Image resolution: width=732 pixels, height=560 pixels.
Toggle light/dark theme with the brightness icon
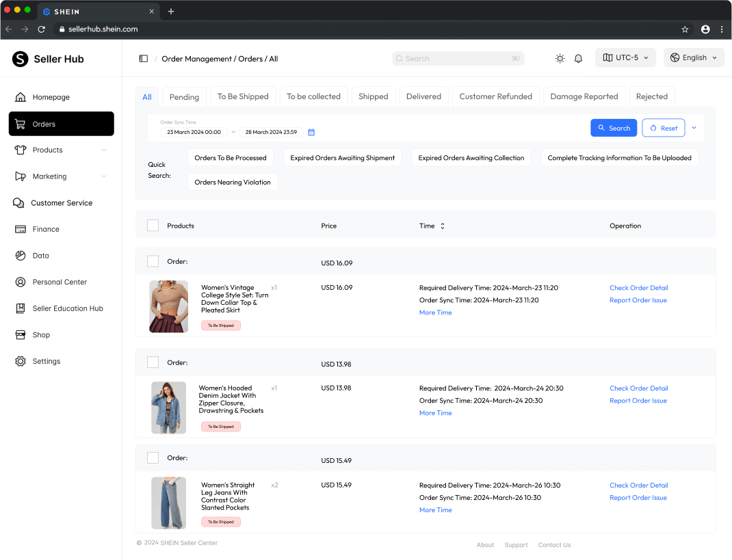(560, 58)
